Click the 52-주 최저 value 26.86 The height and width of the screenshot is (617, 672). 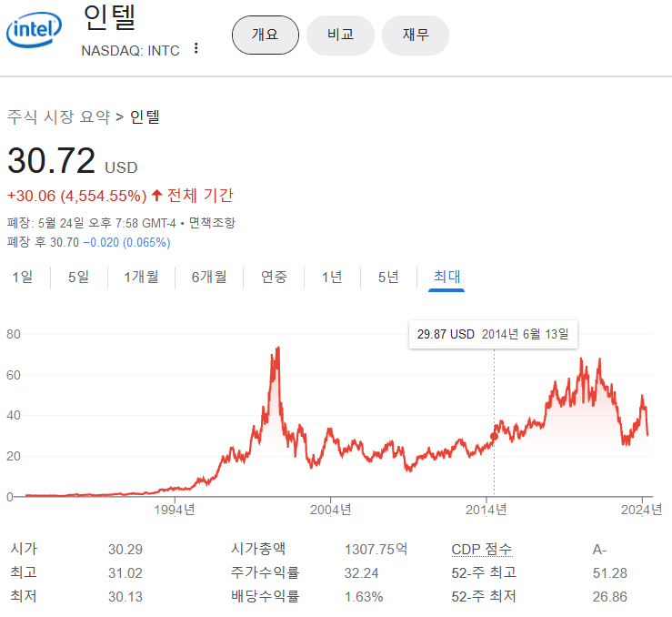(x=610, y=597)
